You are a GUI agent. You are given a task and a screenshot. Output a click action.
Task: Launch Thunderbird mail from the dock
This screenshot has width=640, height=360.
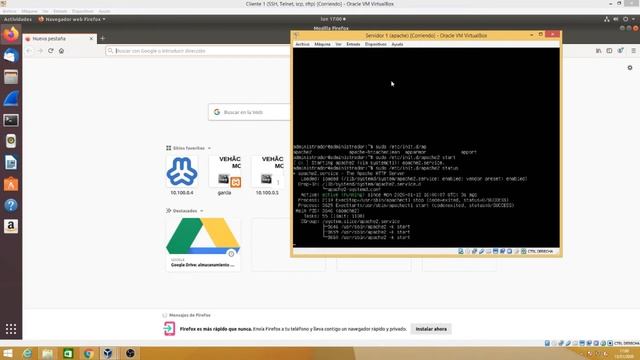pyautogui.click(x=11, y=56)
